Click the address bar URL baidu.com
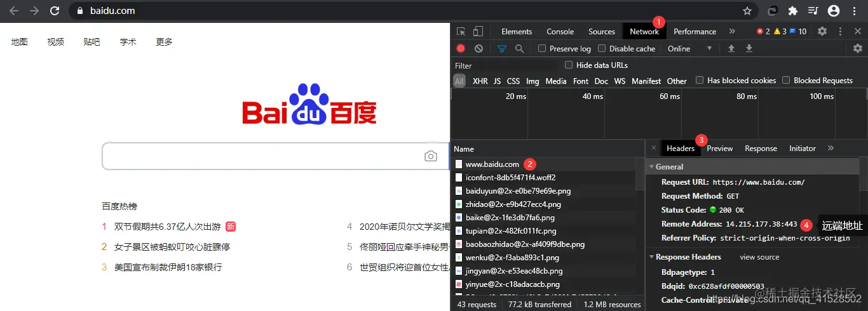 (112, 11)
